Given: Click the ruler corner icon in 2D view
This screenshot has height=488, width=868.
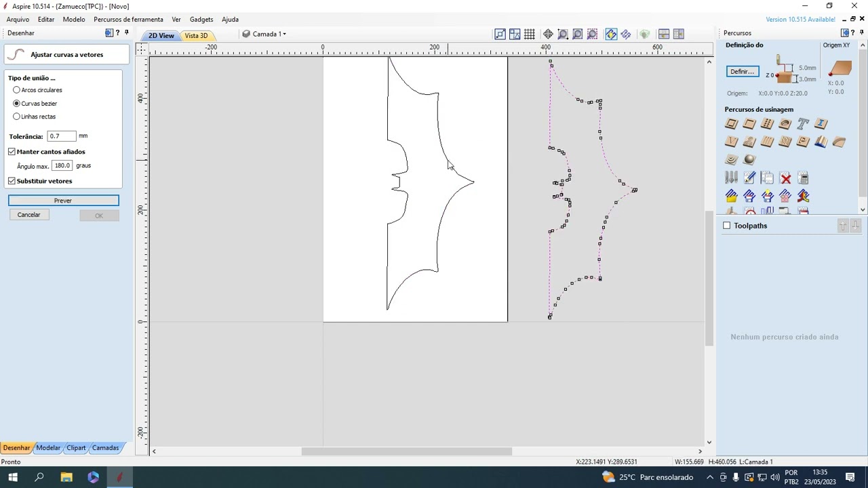Looking at the screenshot, I should click(141, 48).
